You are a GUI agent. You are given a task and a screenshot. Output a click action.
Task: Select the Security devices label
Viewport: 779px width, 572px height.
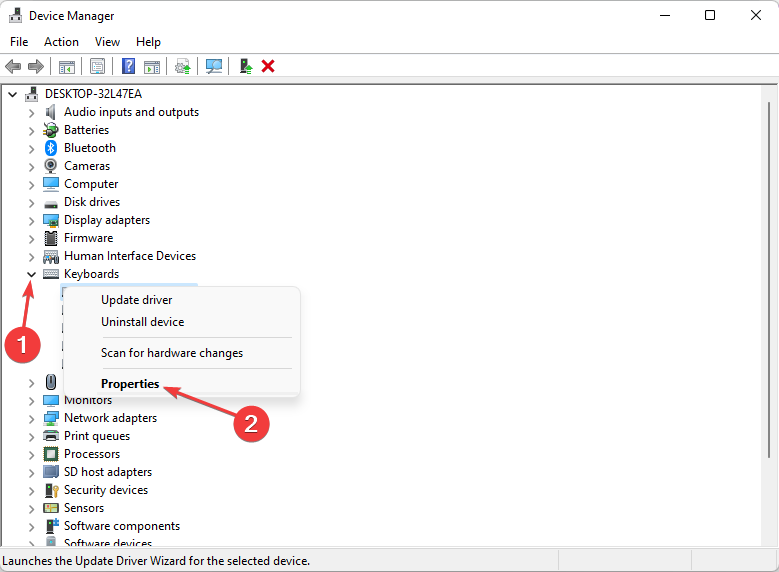point(106,490)
